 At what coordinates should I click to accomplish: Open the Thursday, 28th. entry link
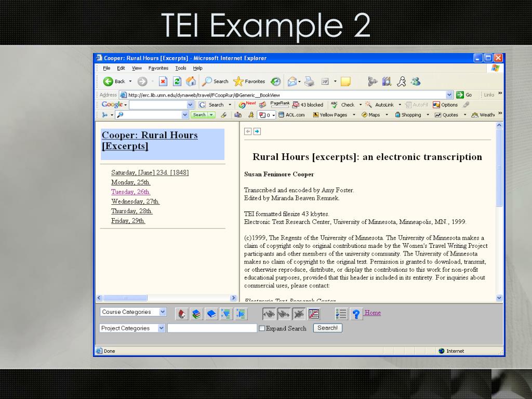[x=131, y=211]
